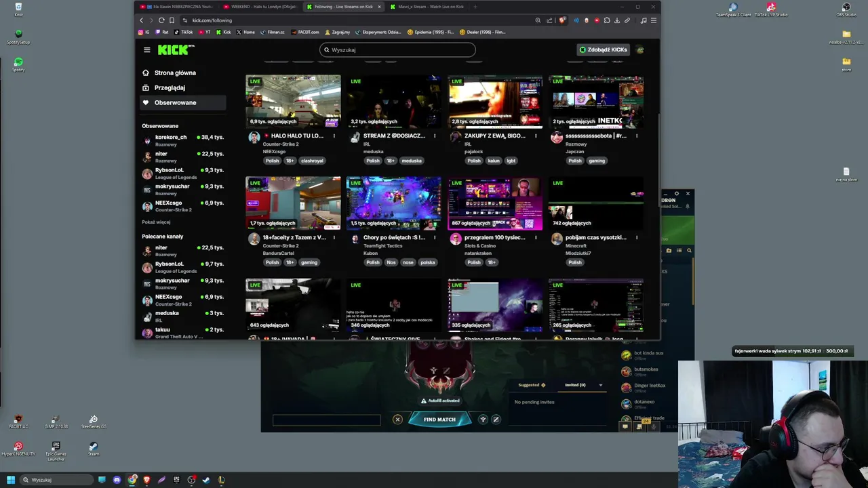Open the browser main menu icon
The width and height of the screenshot is (868, 488).
tap(653, 20)
